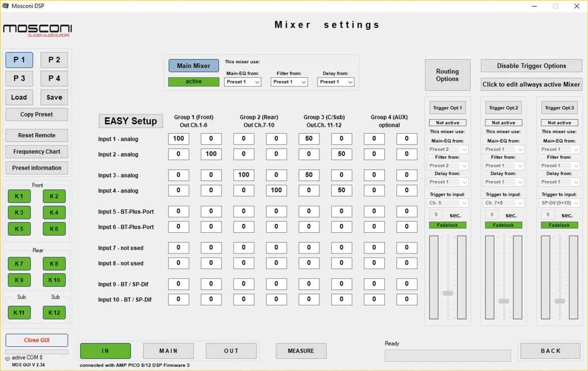Toggle front channel K 6
588x371 pixels.
click(x=54, y=229)
